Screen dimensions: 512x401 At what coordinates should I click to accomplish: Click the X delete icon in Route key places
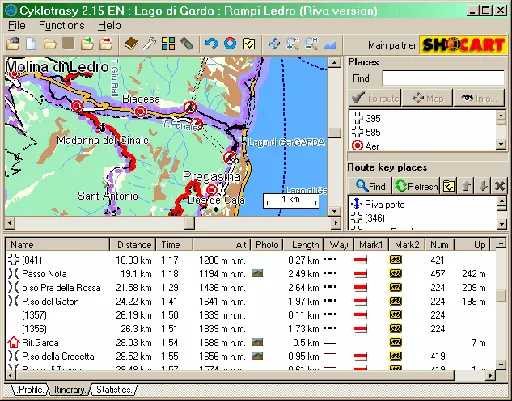pyautogui.click(x=500, y=186)
